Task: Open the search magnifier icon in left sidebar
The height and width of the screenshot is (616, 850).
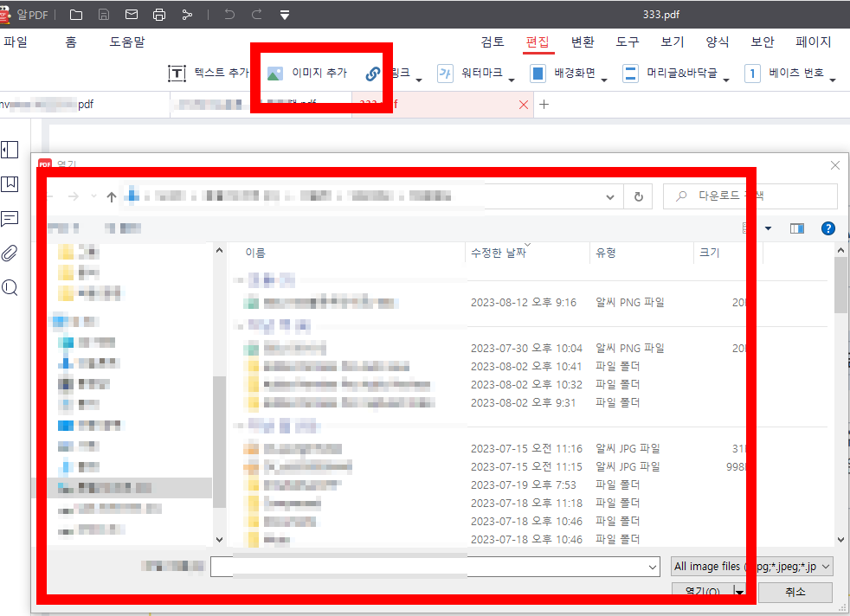Action: [10, 287]
